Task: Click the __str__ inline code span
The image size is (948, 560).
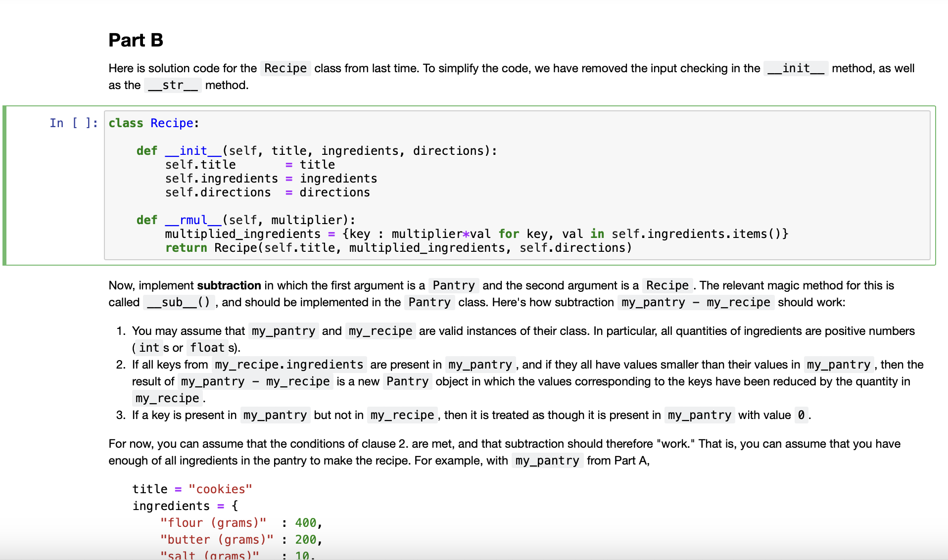Action: [x=172, y=85]
